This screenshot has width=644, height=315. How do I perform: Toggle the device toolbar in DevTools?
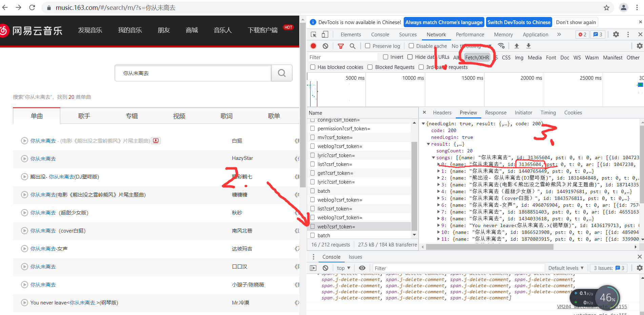tap(325, 34)
